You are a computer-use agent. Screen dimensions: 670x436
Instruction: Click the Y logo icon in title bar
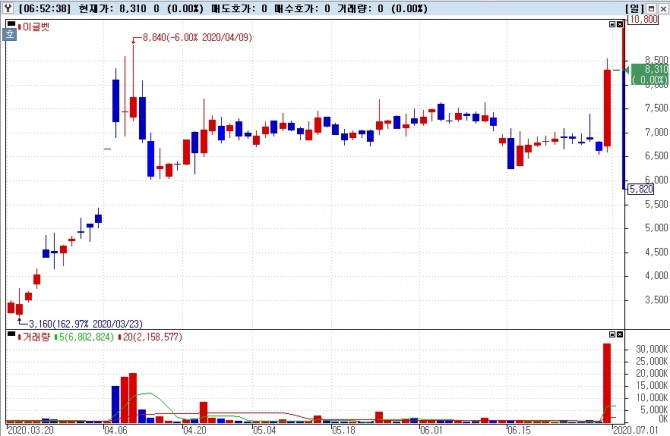point(8,8)
